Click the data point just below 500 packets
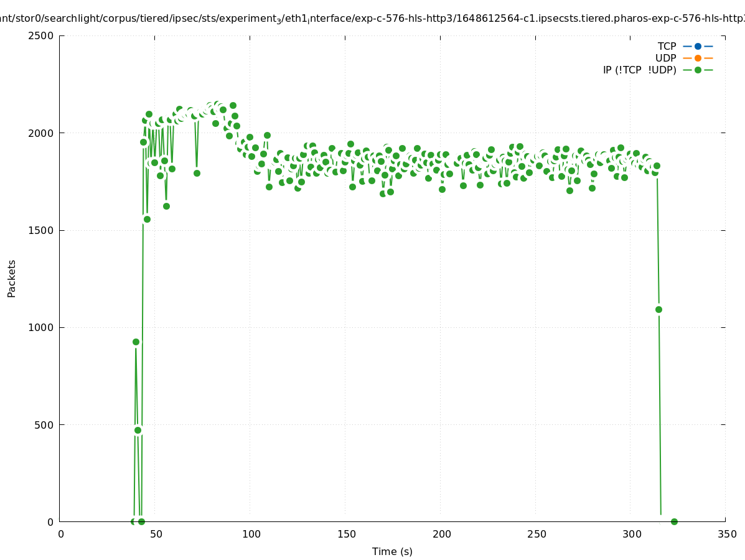The image size is (745, 560). tap(138, 430)
